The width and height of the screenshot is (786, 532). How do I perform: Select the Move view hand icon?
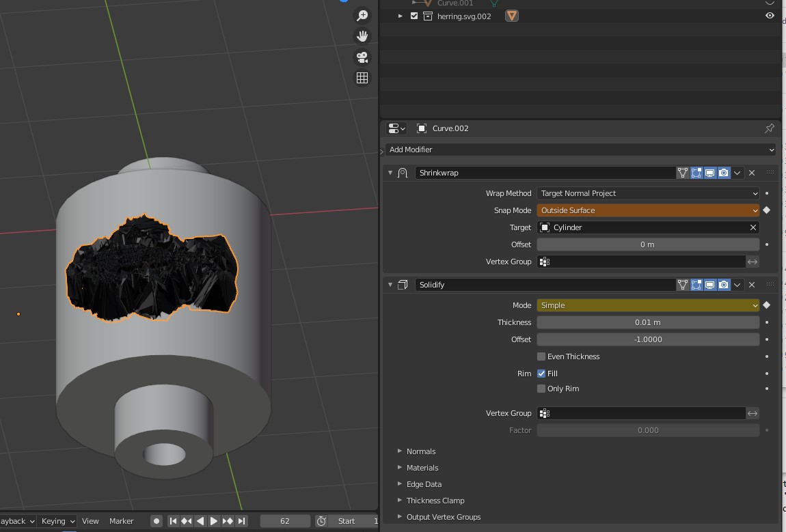[362, 36]
